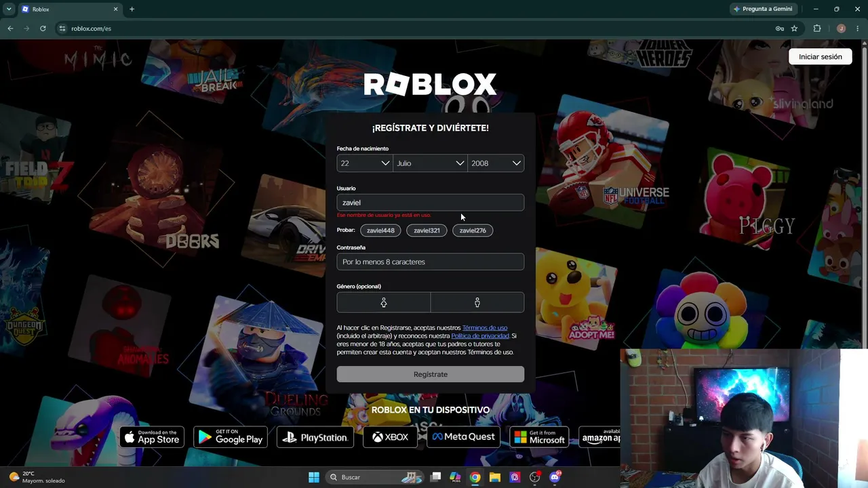Open a new browser tab
868x488 pixels.
coord(132,9)
